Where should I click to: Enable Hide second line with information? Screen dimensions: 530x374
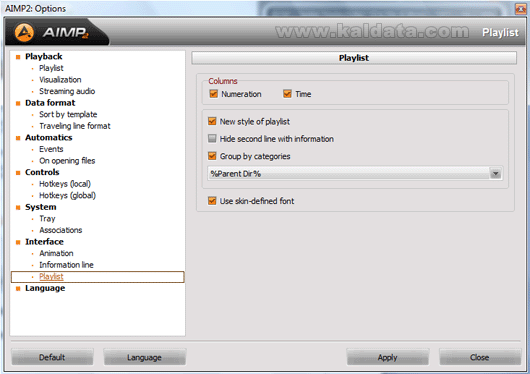[x=212, y=138]
